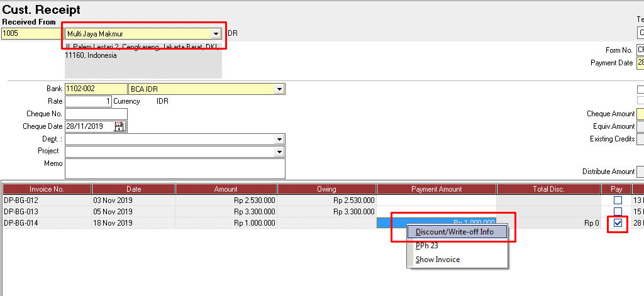Click Show Invoice in the context menu

[438, 260]
